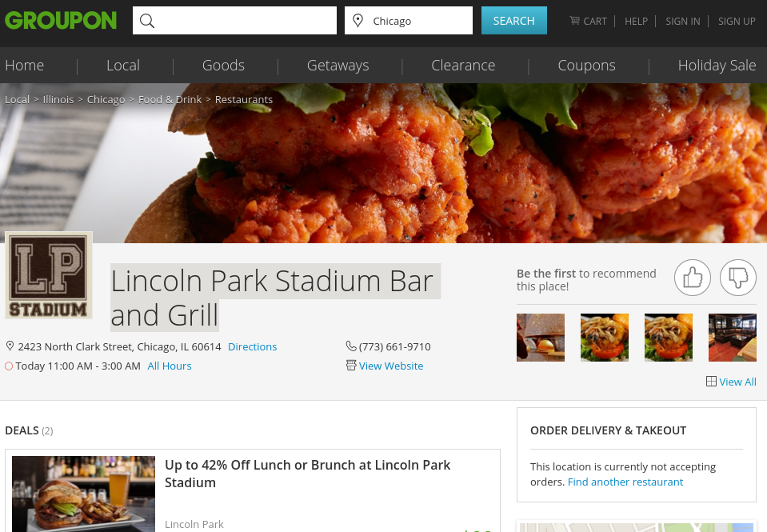This screenshot has height=532, width=767.
Task: Click the Today 11:00 AM - 3:00 AM text
Action: pos(78,366)
